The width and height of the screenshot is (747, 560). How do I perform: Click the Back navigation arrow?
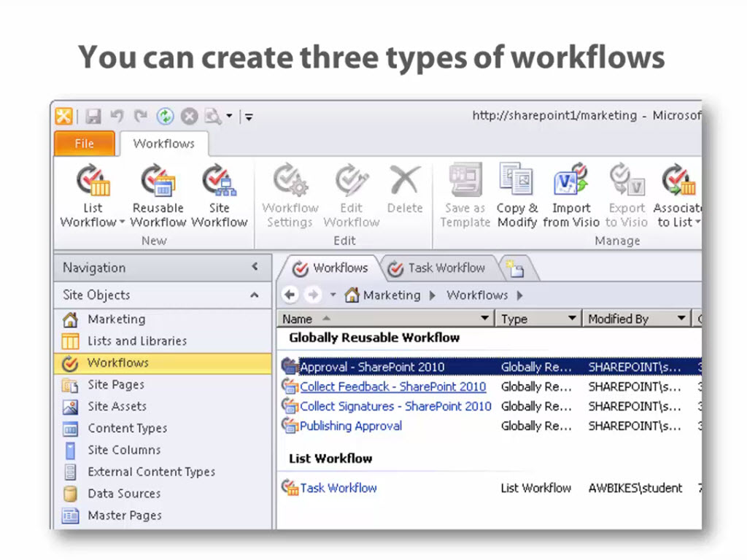tap(290, 295)
